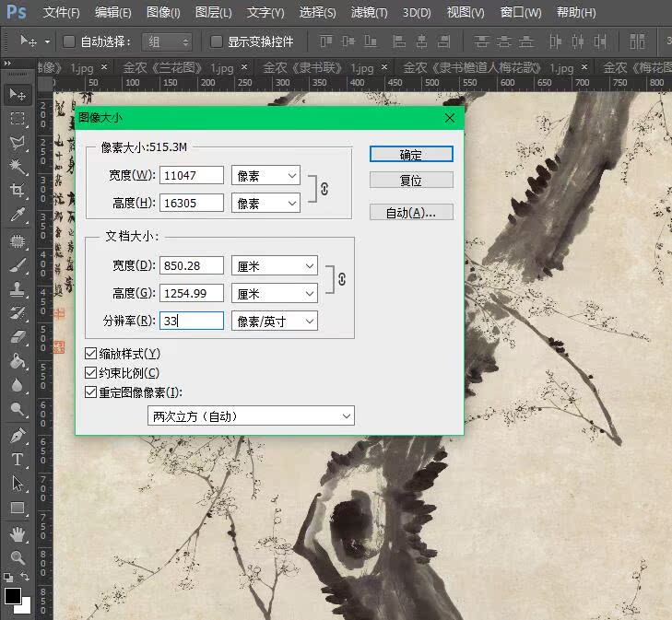Viewport: 672px width, 620px height.
Task: Select the Paint Bucket tool
Action: (18, 361)
